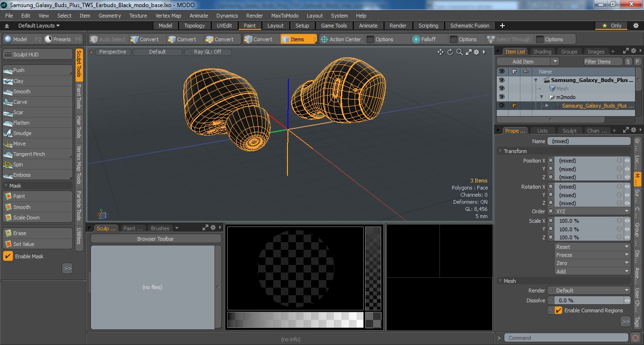This screenshot has width=644, height=345.
Task: Open Default Layouts dropdown
Action: (x=39, y=26)
